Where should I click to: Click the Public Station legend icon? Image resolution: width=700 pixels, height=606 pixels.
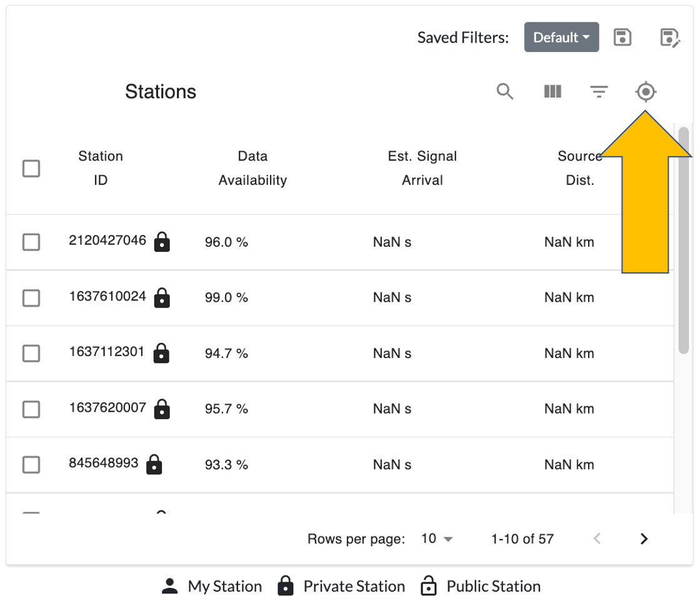[428, 587]
